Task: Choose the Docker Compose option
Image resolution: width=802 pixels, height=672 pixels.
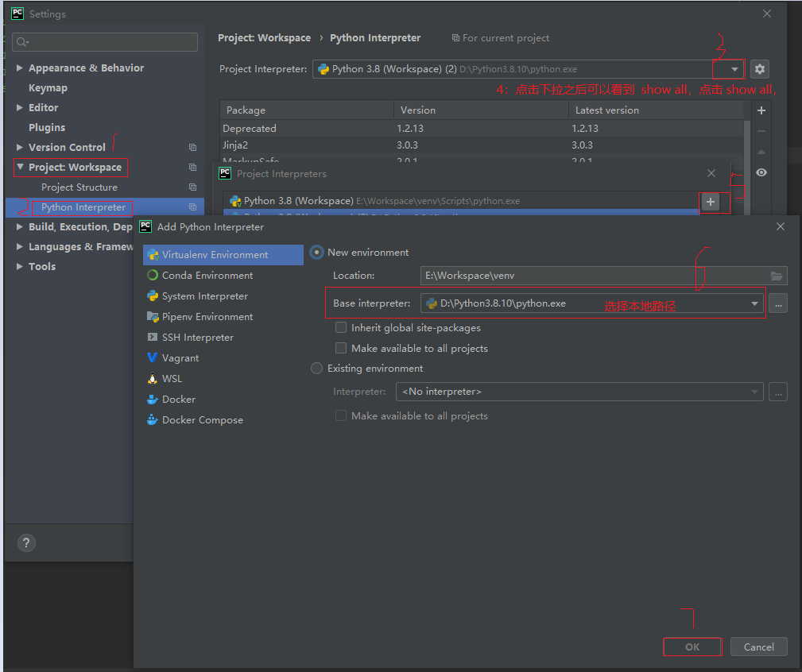Action: (x=223, y=420)
